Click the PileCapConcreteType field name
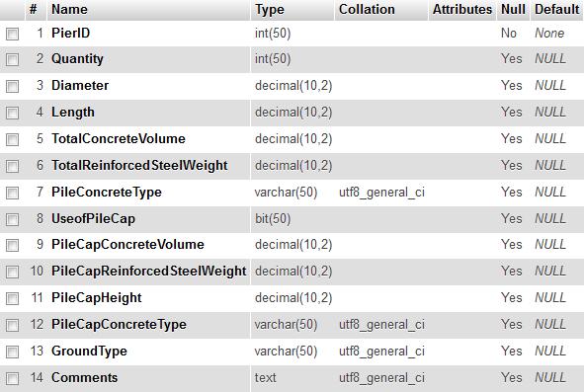This screenshot has width=584, height=392. 119,324
